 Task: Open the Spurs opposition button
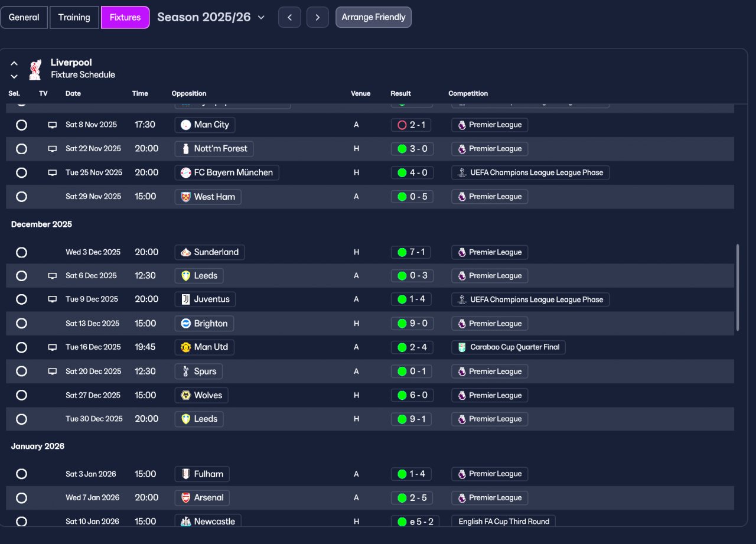tap(199, 372)
